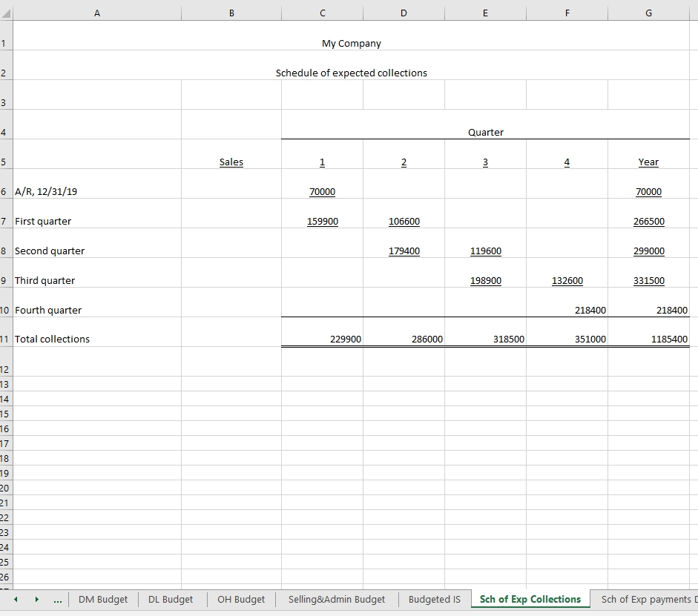
Task: Click the active Sch of Exp Collections tab
Action: coord(530,598)
